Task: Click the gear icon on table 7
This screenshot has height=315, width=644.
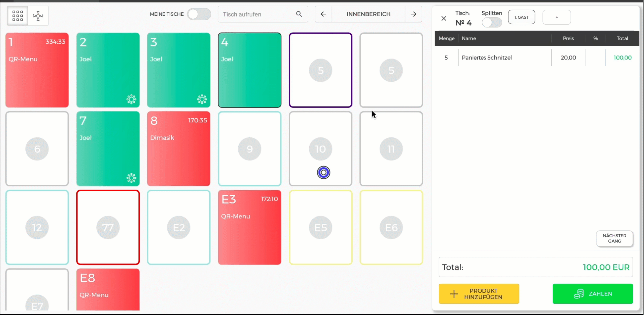Action: (131, 178)
